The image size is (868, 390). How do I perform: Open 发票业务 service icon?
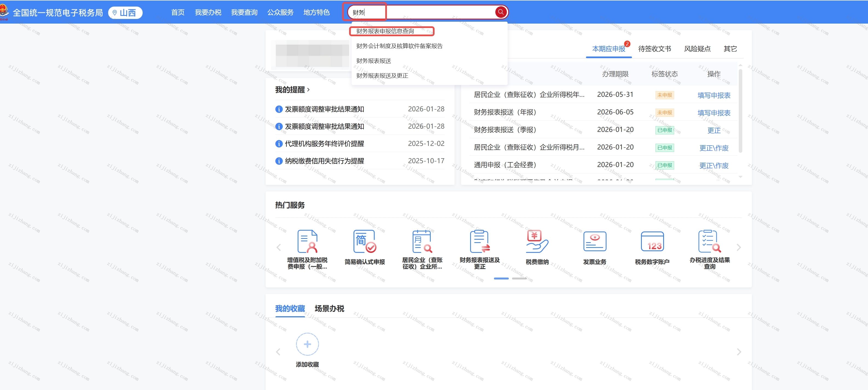tap(594, 242)
